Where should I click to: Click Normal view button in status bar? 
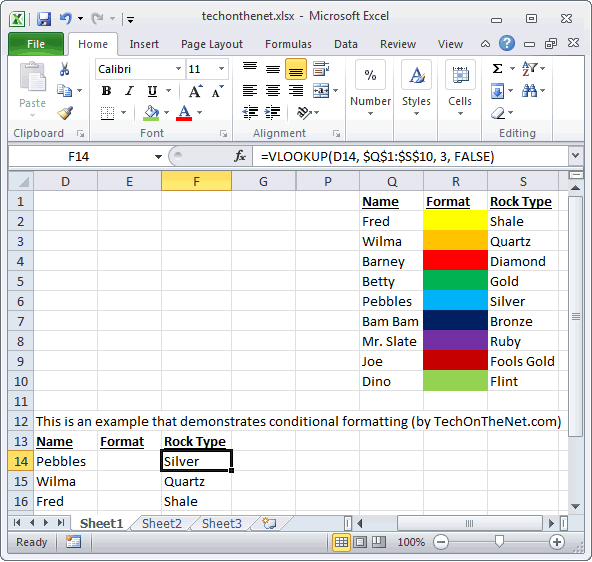coord(341,542)
